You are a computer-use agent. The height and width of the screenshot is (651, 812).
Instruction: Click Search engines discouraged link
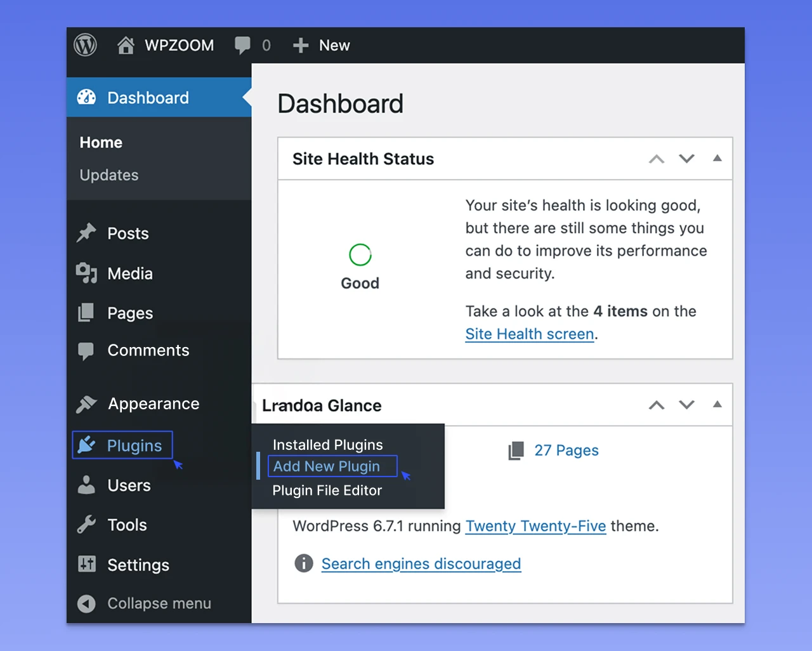[421, 563]
